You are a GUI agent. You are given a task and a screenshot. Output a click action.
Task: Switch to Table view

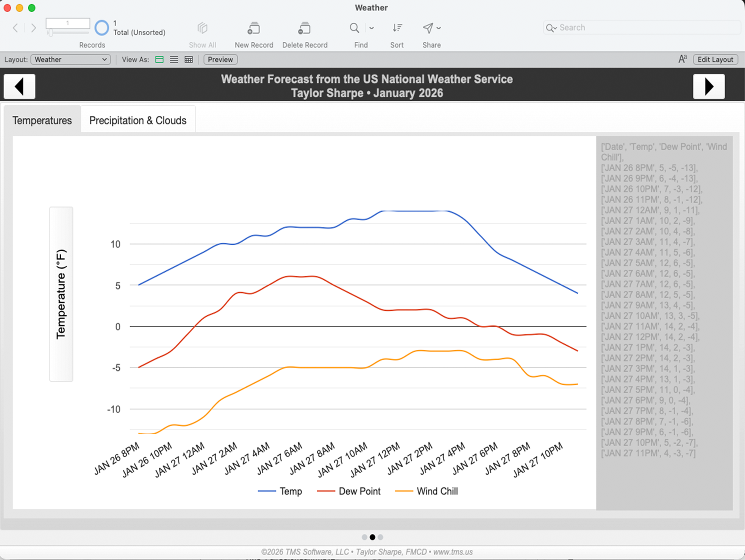188,59
